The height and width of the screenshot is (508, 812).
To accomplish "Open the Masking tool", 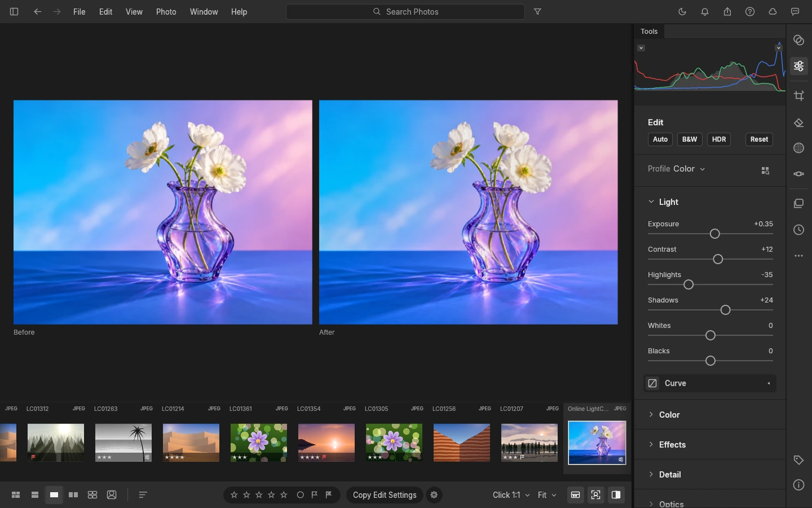I will click(798, 148).
